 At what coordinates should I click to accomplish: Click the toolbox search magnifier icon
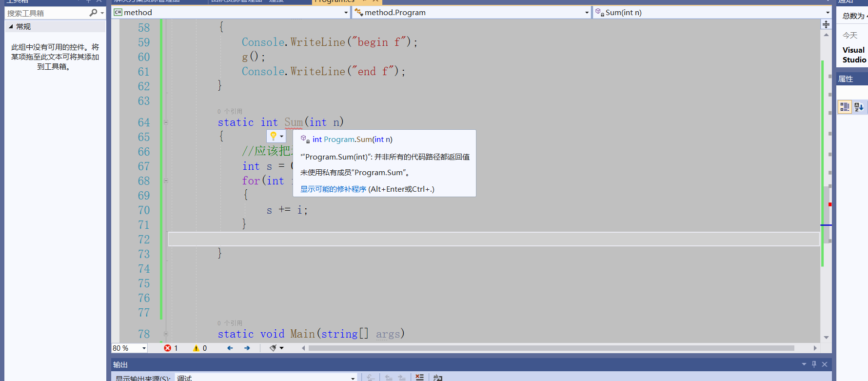[93, 13]
